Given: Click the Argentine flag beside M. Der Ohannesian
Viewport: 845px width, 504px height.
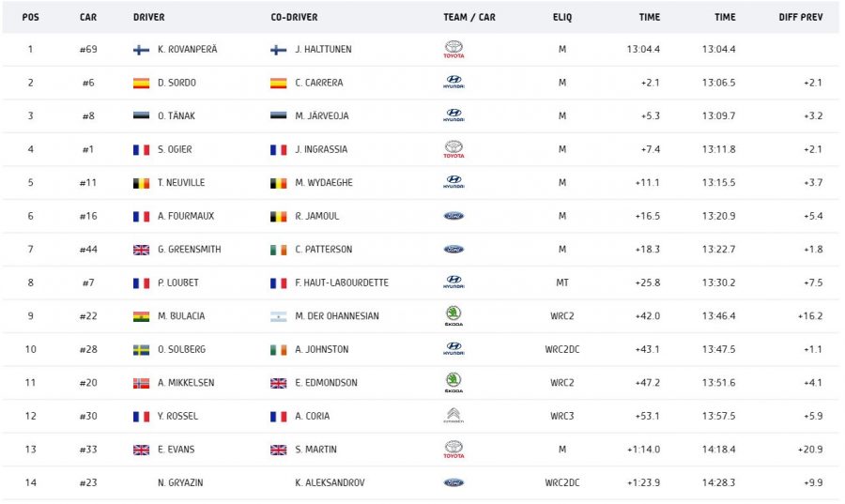Looking at the screenshot, I should (x=279, y=316).
